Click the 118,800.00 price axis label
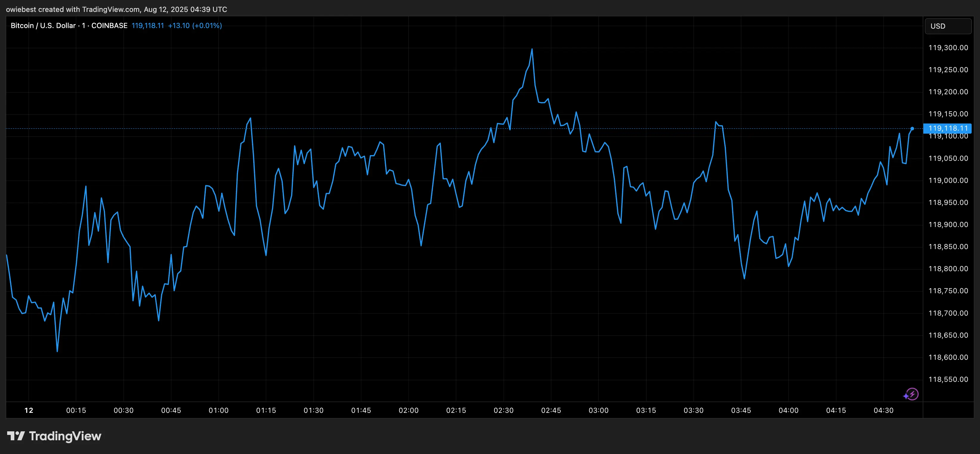This screenshot has height=454, width=980. tap(948, 269)
